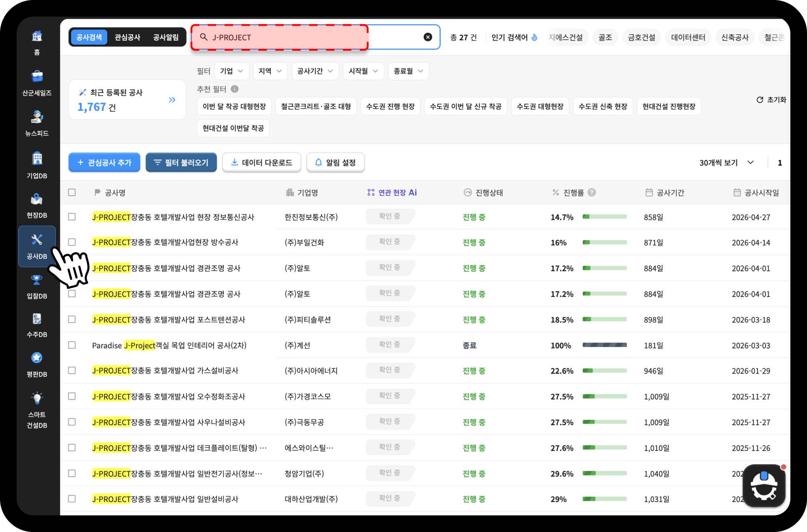This screenshot has width=807, height=532.
Task: Apply 이번 달 착공 대형현장 recommended filter
Action: pyautogui.click(x=234, y=106)
